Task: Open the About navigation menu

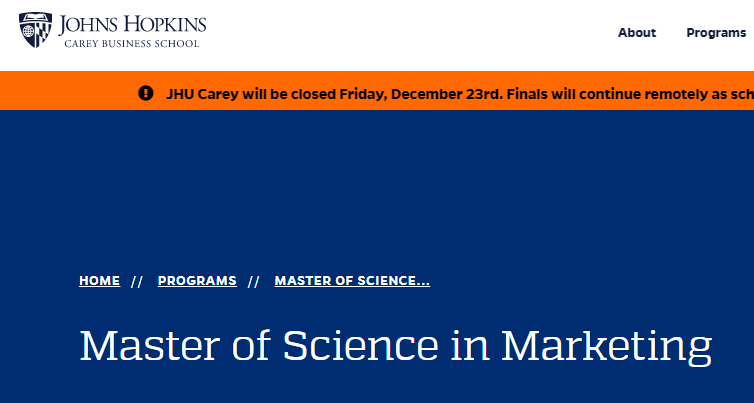Action: click(x=637, y=33)
